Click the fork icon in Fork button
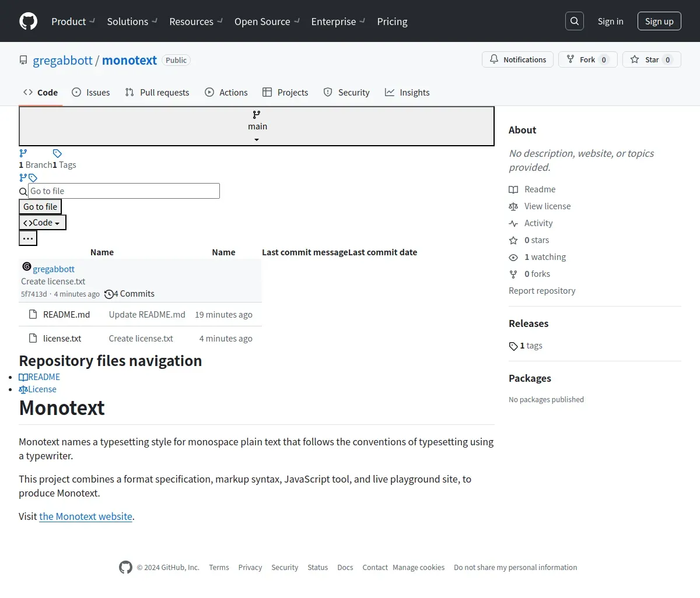Screen dimensions: 700x598 (570, 59)
